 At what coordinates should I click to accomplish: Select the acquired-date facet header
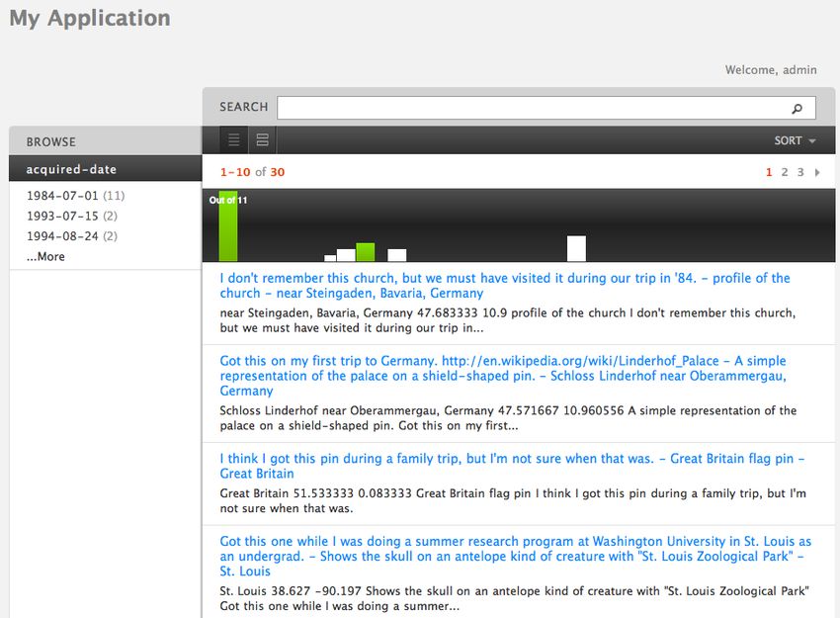(x=106, y=169)
